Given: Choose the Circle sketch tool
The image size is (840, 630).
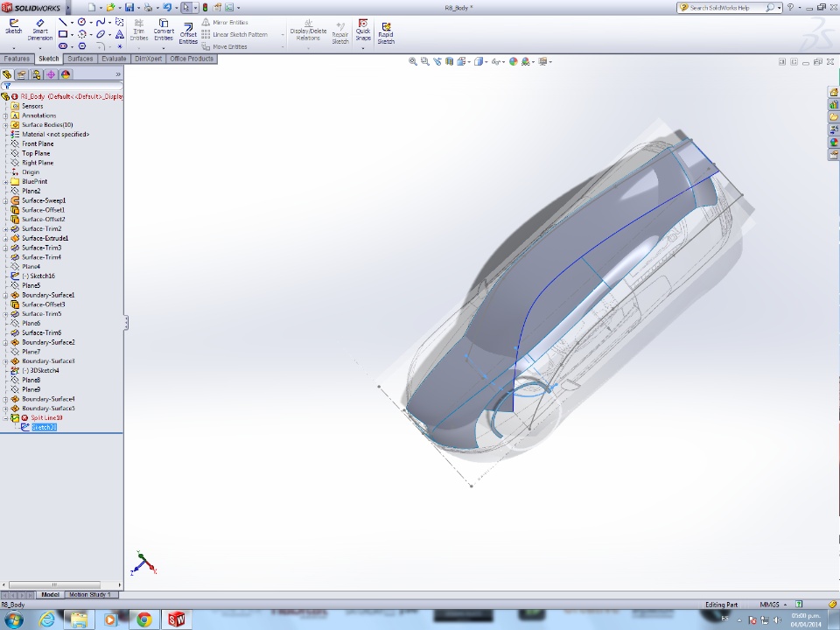Looking at the screenshot, I should coord(81,22).
